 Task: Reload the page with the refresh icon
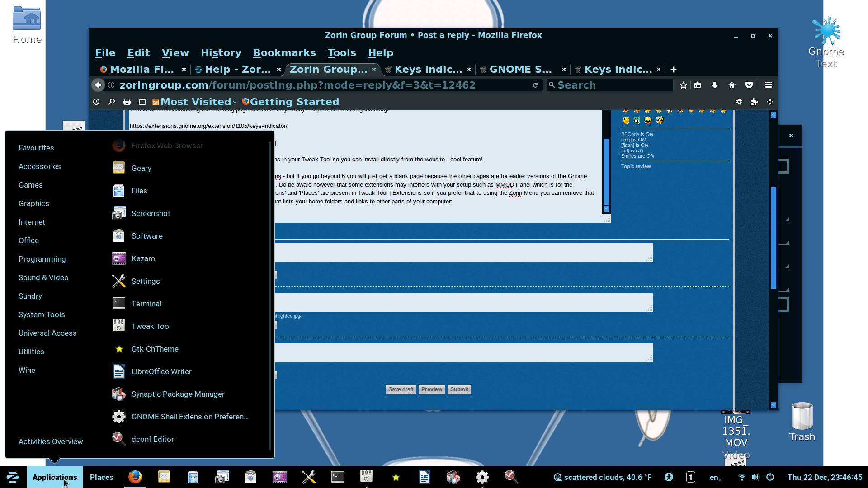point(535,85)
